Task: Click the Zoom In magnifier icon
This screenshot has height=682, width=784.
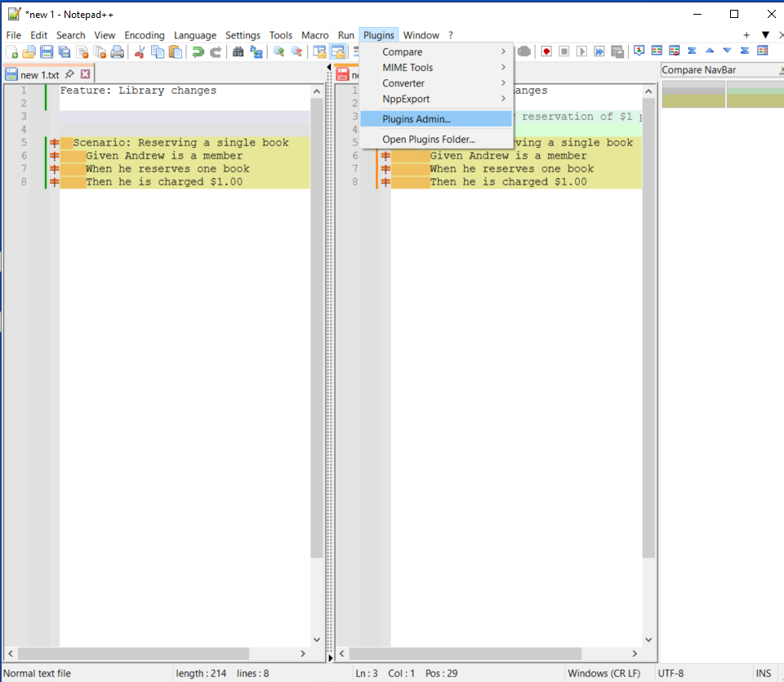Action: [x=278, y=51]
